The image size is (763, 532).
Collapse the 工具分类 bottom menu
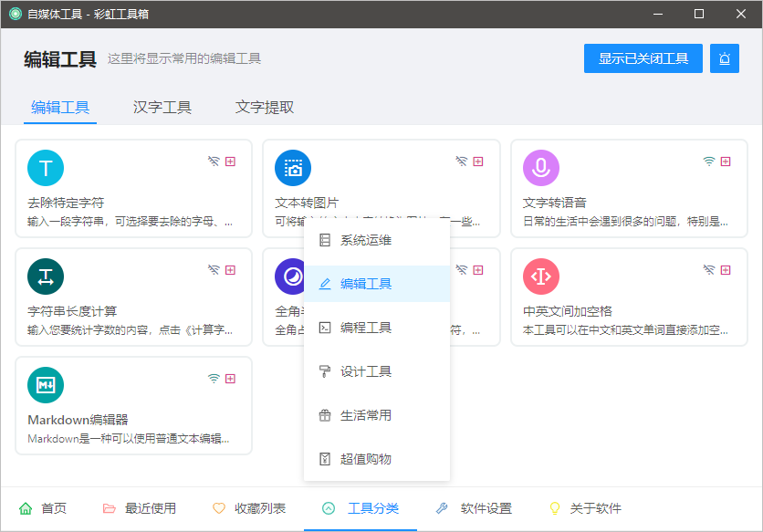361,508
